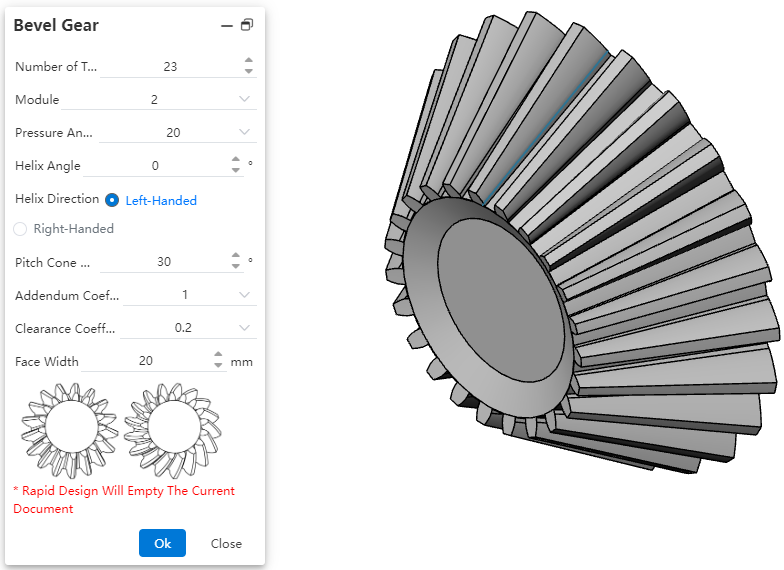Minimize the Bevel Gear panel
Image resolution: width=784 pixels, height=570 pixels.
(x=227, y=26)
